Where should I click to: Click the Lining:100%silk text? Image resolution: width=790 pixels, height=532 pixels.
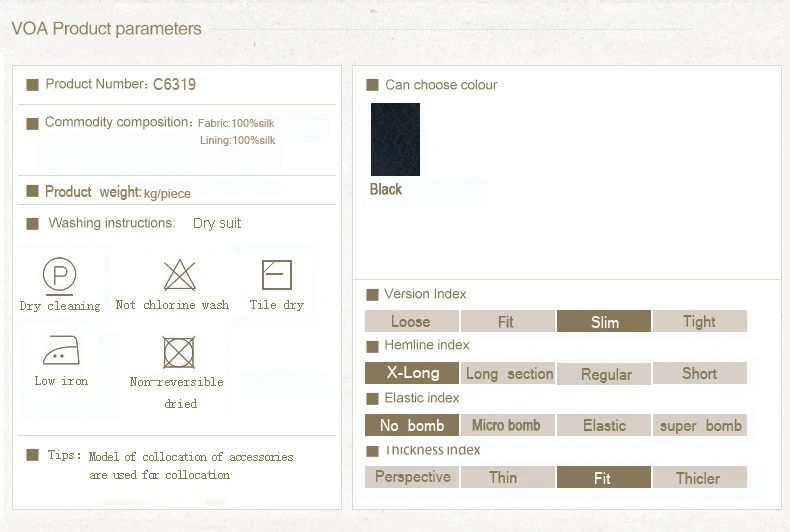[237, 140]
